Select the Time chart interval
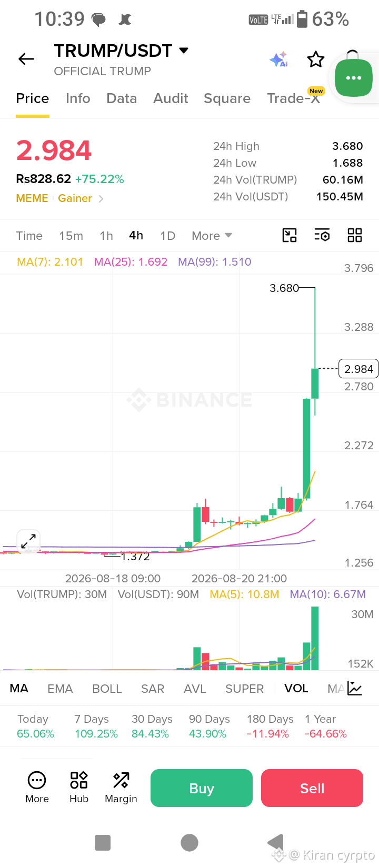This screenshot has width=379, height=868. [x=29, y=236]
